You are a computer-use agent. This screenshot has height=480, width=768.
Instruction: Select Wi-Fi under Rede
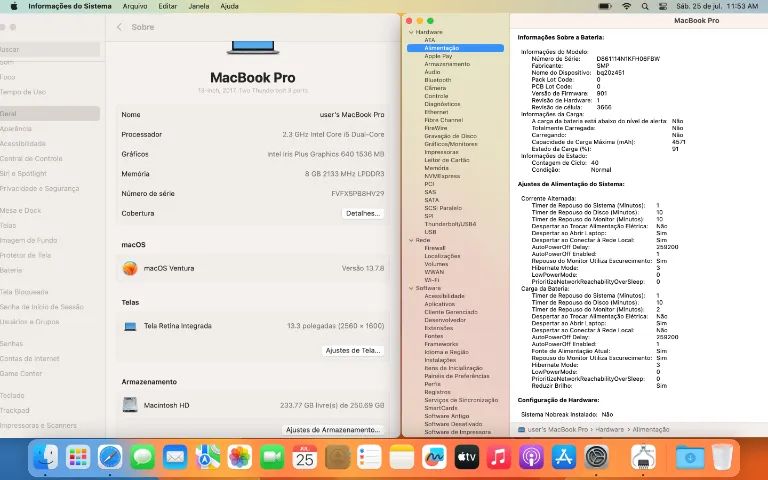click(432, 280)
